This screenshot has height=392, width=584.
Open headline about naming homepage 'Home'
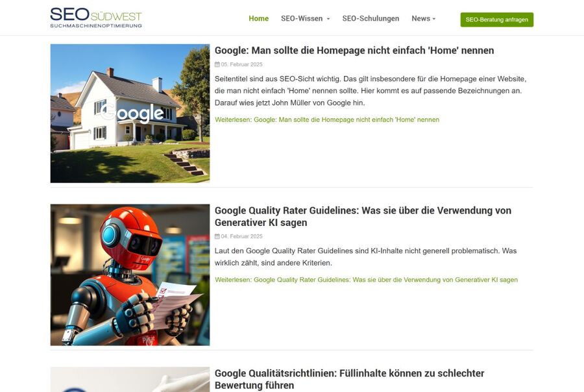click(x=354, y=51)
